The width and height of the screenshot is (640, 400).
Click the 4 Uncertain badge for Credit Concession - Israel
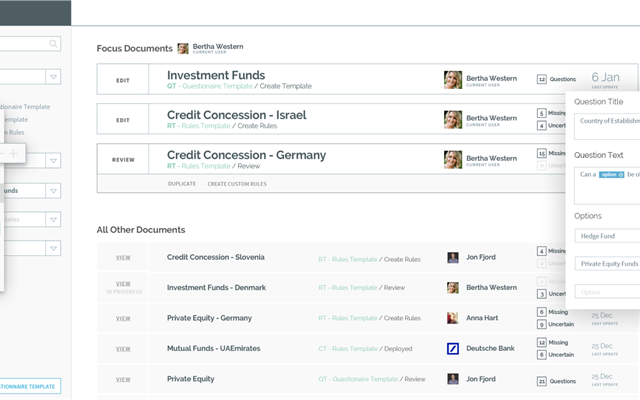coord(542,125)
